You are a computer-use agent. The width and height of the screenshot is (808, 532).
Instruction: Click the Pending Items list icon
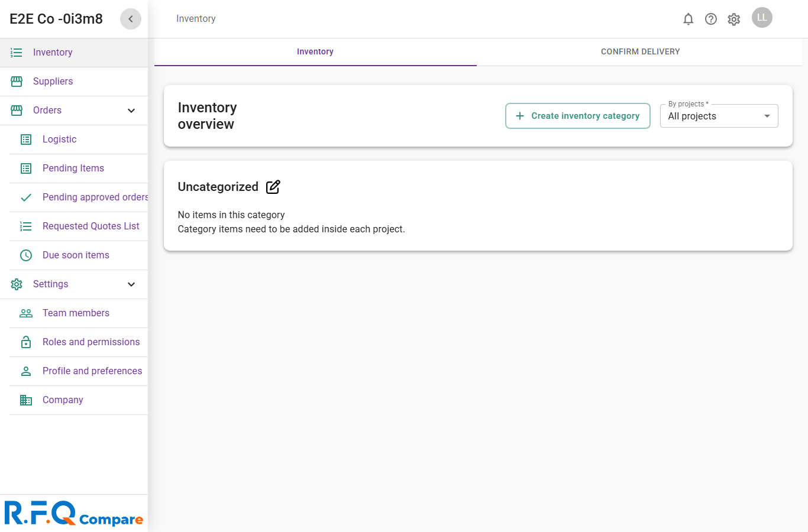point(26,168)
